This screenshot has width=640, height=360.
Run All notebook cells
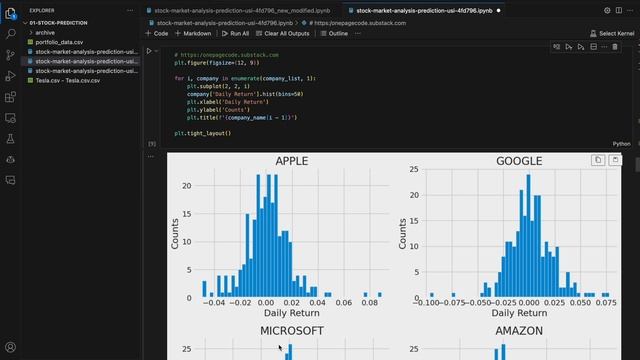[x=236, y=33]
